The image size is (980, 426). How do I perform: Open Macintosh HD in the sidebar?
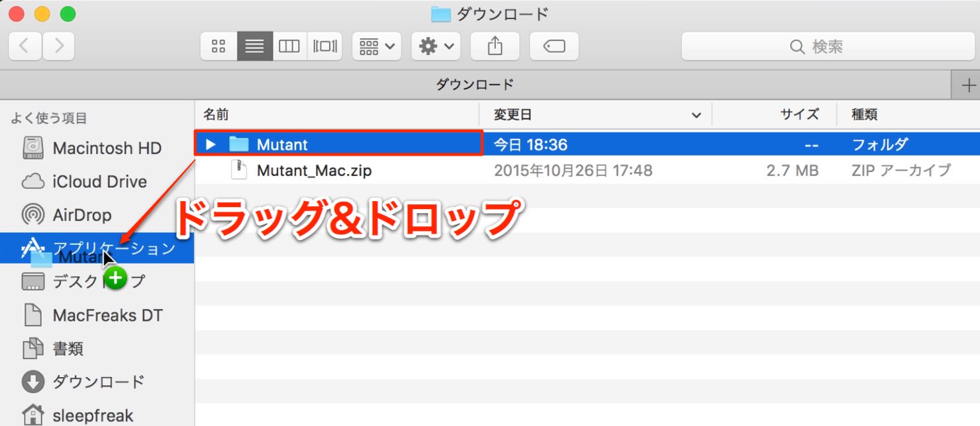(97, 148)
